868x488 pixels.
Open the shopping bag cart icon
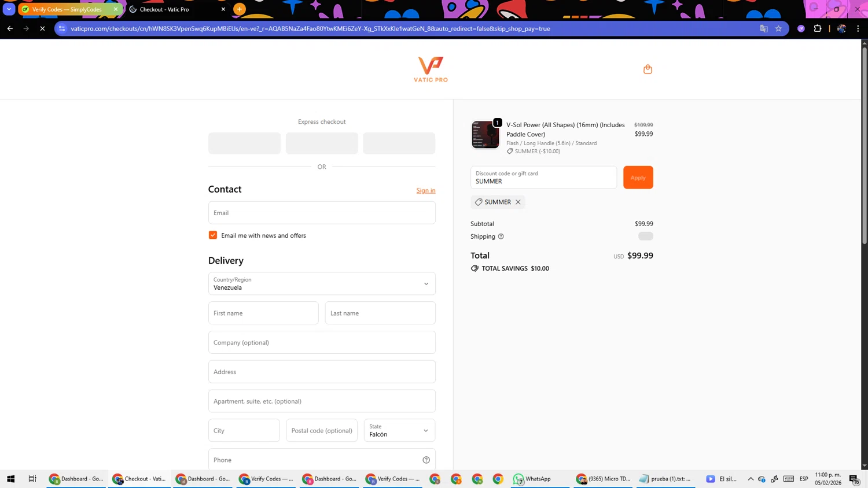click(x=648, y=69)
